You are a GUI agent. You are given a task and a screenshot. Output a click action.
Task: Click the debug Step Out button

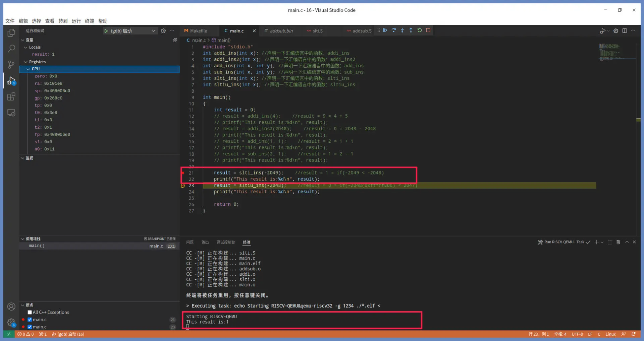click(x=411, y=30)
